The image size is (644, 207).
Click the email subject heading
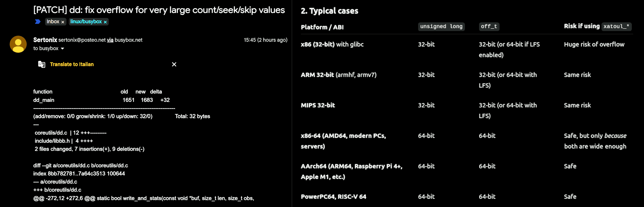[159, 10]
